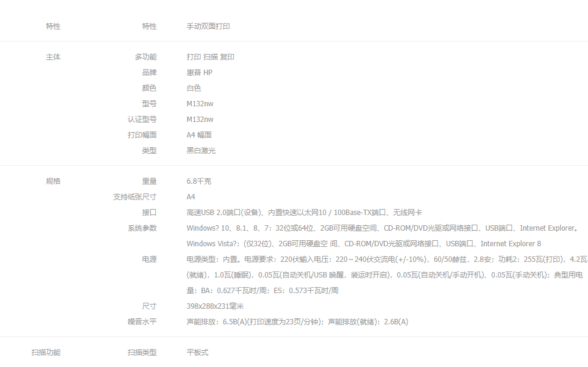The height and width of the screenshot is (367, 588).
Task: Click the '398x288x231毫米' dimensions value
Action: 215,306
